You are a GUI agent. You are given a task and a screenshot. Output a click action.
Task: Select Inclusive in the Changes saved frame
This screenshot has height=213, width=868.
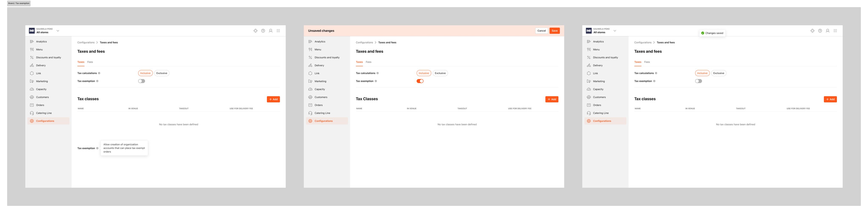point(702,73)
